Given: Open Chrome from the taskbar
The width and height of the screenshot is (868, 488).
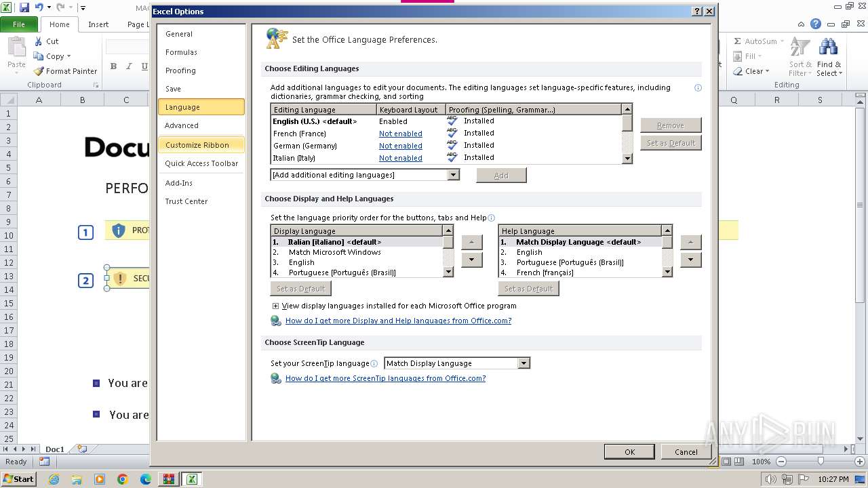Looking at the screenshot, I should 122,479.
